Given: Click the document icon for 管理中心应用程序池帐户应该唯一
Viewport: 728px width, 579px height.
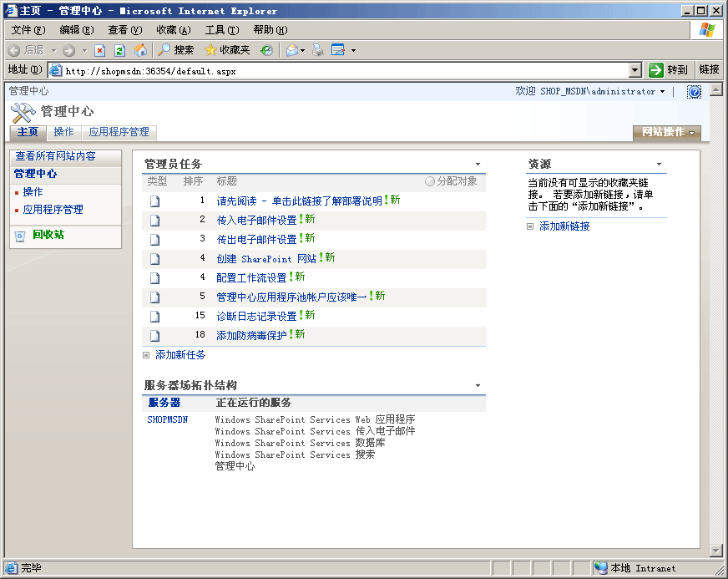Looking at the screenshot, I should (155, 297).
